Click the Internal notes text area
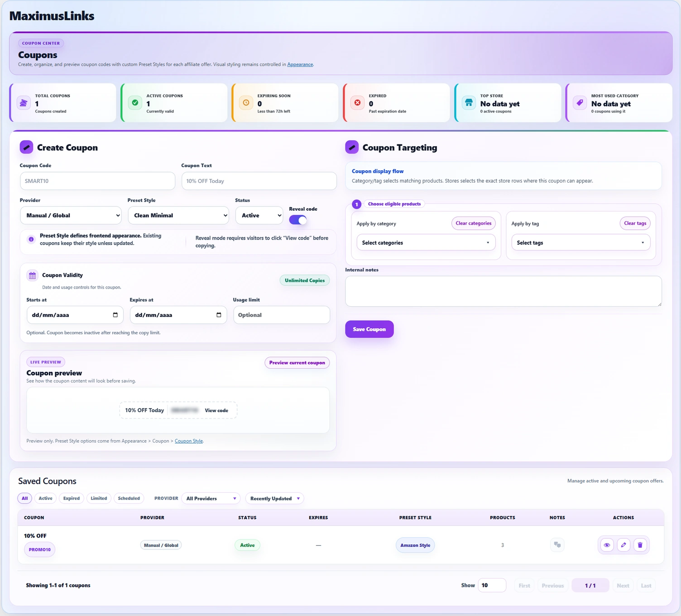681x616 pixels. click(x=504, y=291)
